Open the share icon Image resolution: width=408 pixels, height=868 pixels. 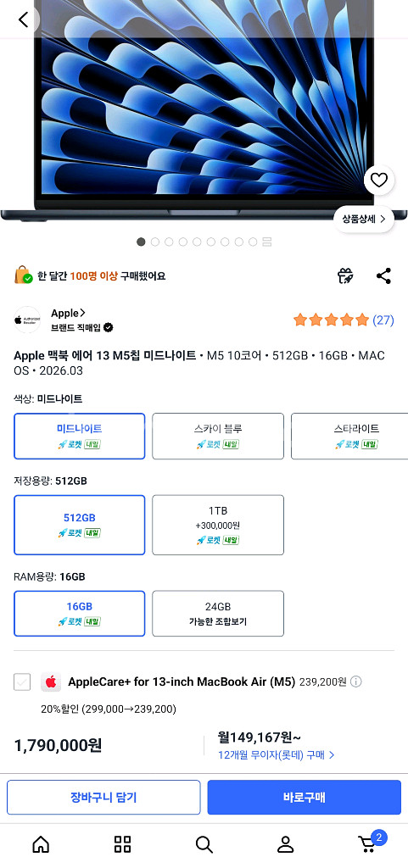tap(383, 275)
